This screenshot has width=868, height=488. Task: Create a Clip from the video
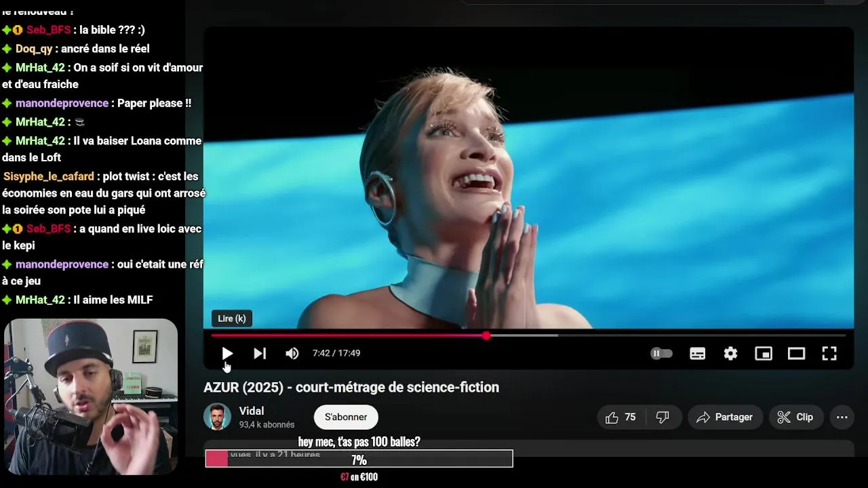point(795,418)
